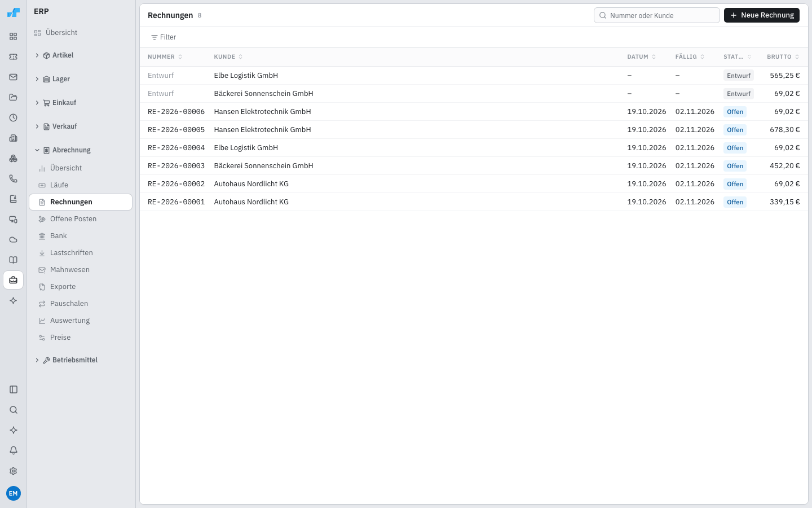Open the dashboard grid icon in the icon rail
The height and width of the screenshot is (508, 812).
pyautogui.click(x=14, y=37)
